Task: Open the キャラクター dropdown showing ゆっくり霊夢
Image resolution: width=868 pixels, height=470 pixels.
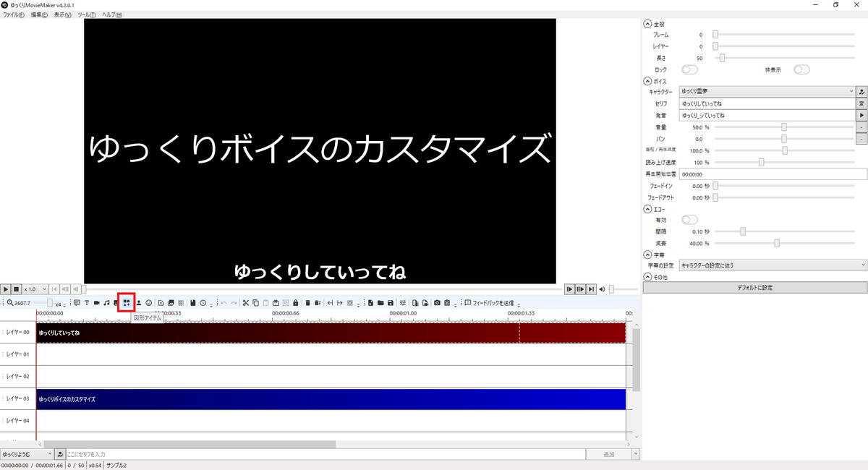Action: (x=767, y=93)
